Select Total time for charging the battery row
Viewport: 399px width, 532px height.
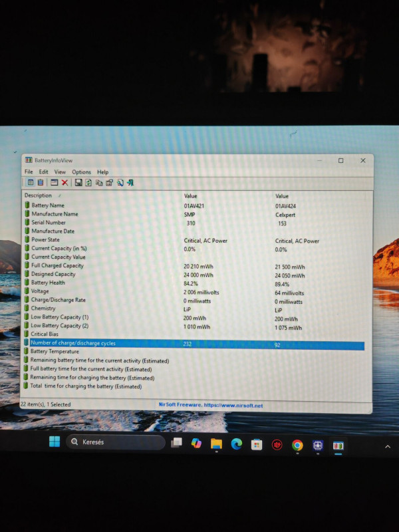[x=194, y=386]
